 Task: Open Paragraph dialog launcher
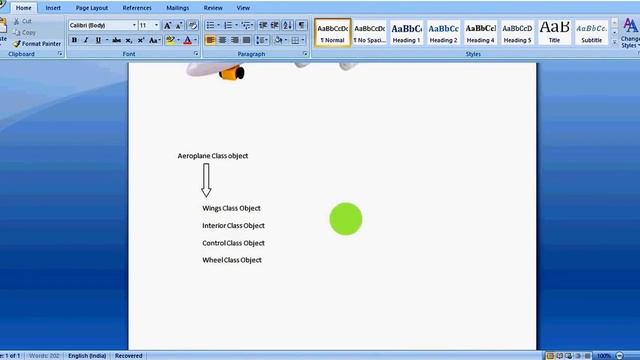pos(305,54)
